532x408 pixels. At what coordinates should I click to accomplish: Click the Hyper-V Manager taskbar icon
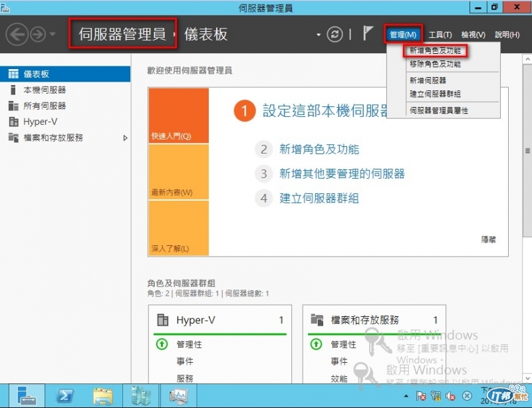(x=141, y=396)
